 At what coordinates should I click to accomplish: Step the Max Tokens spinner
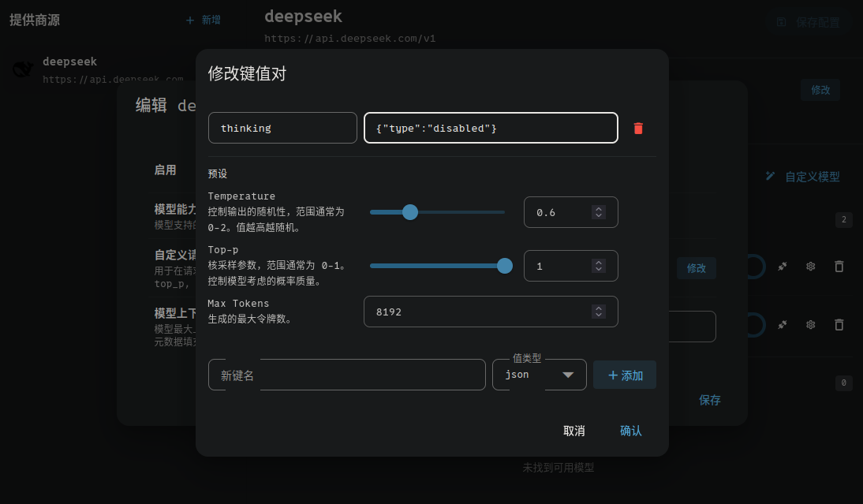click(598, 312)
